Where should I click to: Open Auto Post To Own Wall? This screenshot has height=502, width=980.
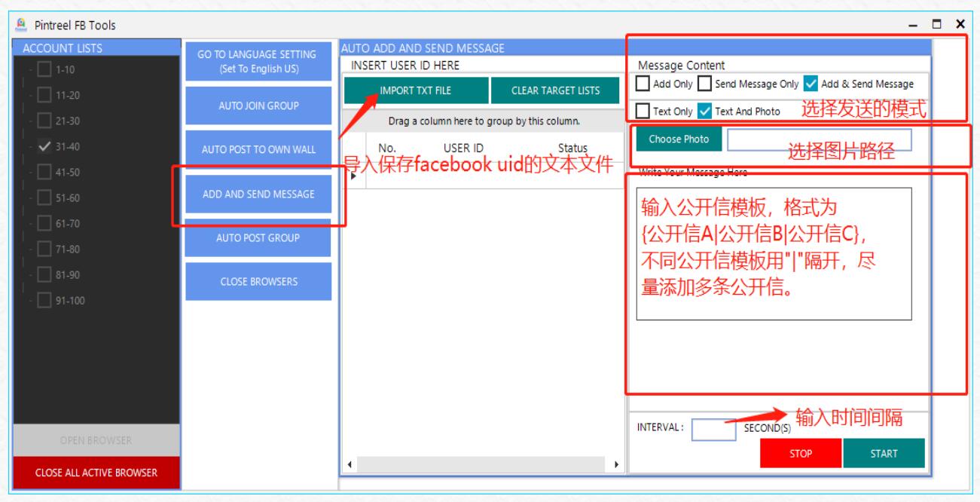[x=258, y=149]
